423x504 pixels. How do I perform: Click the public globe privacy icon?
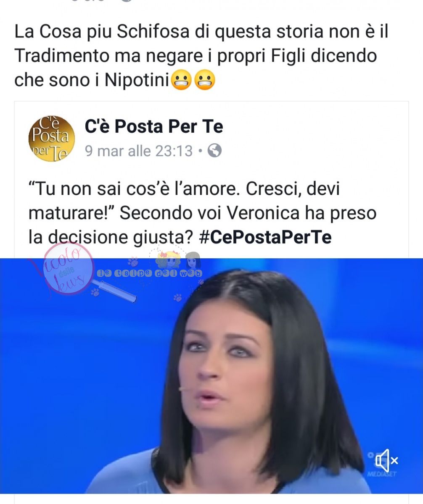(x=214, y=150)
